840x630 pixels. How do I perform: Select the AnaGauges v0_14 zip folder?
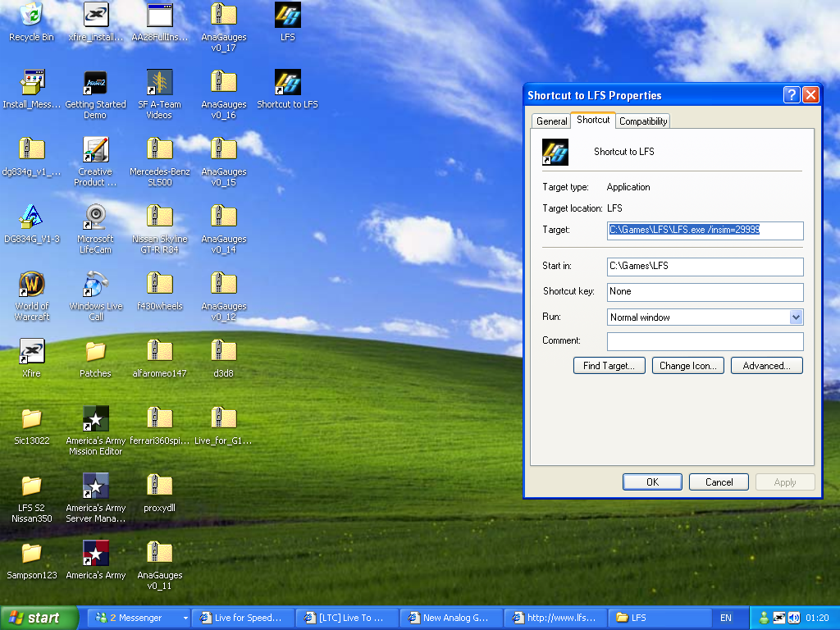click(x=224, y=229)
